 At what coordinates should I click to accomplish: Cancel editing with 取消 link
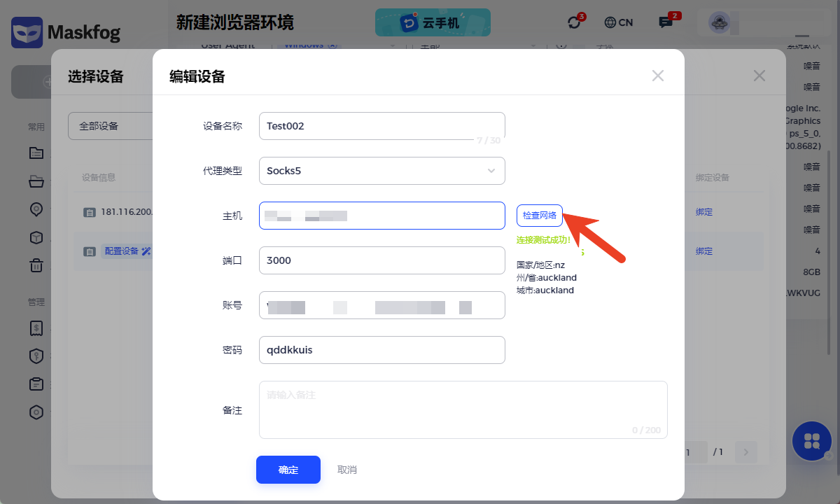pos(347,470)
